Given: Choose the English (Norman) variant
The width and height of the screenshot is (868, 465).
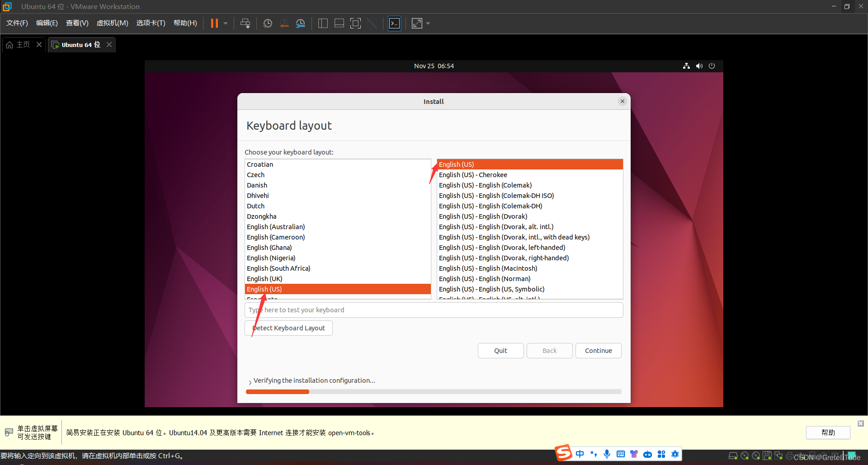Looking at the screenshot, I should 530,279.
